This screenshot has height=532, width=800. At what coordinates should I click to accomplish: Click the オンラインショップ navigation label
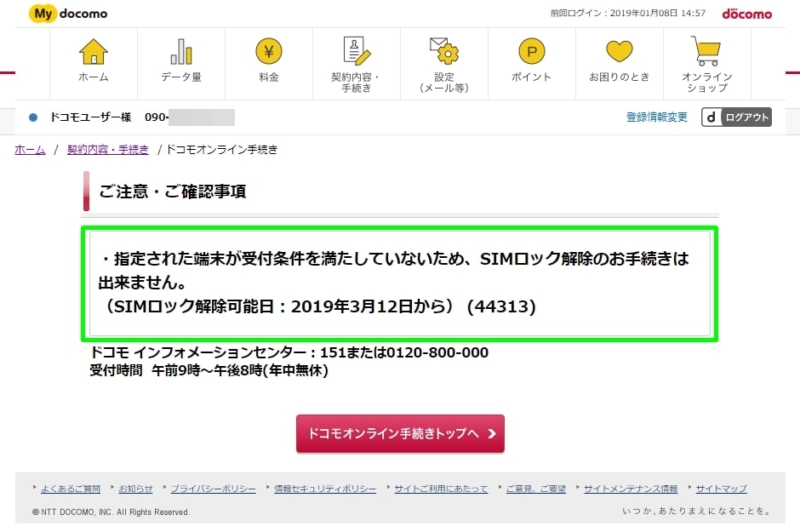(x=707, y=82)
